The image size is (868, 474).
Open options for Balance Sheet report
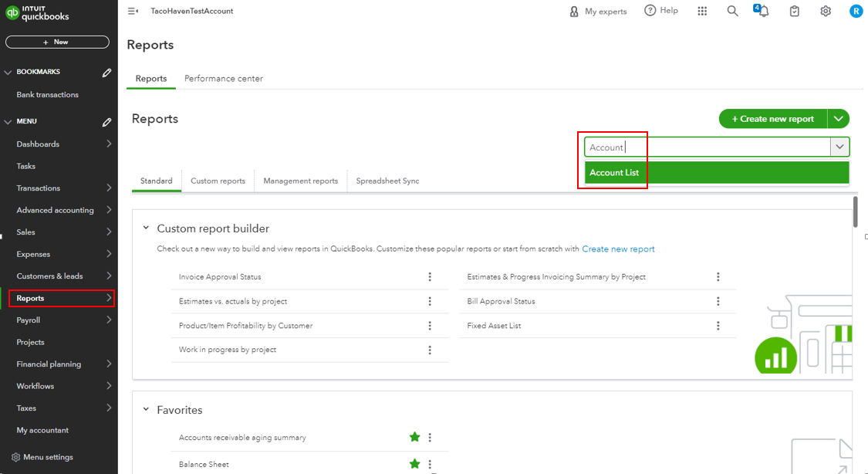tap(430, 465)
